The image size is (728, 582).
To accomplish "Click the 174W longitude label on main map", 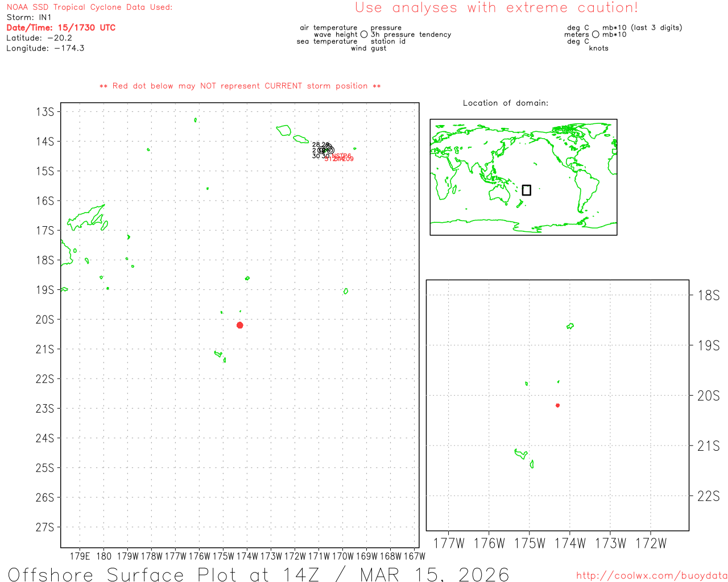I will 247,556.
